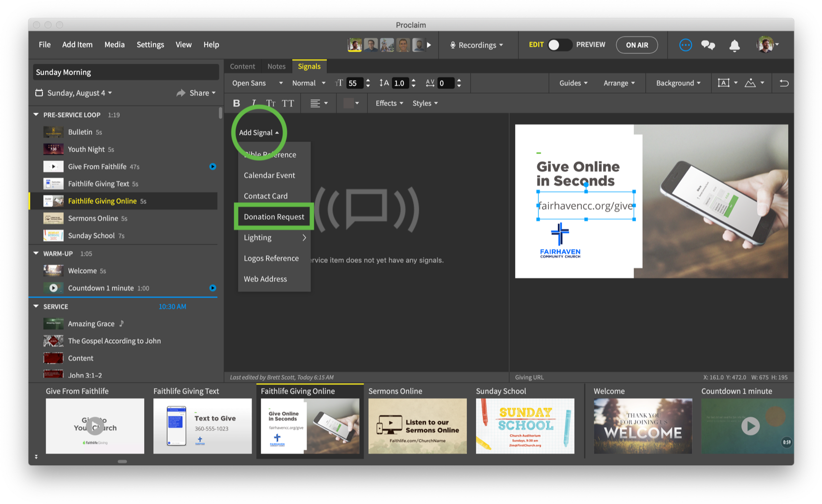Open the Recordings dropdown

[x=477, y=45]
